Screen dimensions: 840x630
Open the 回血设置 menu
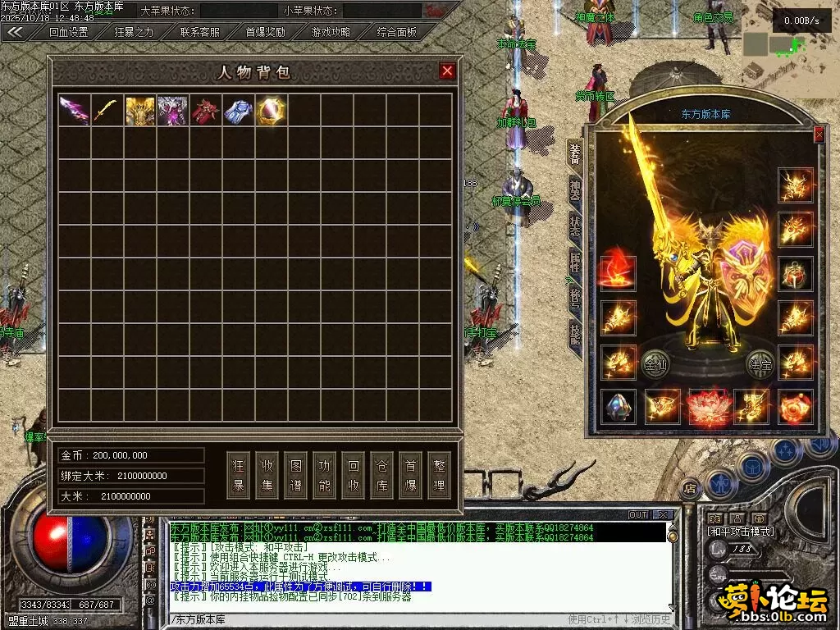(68, 32)
